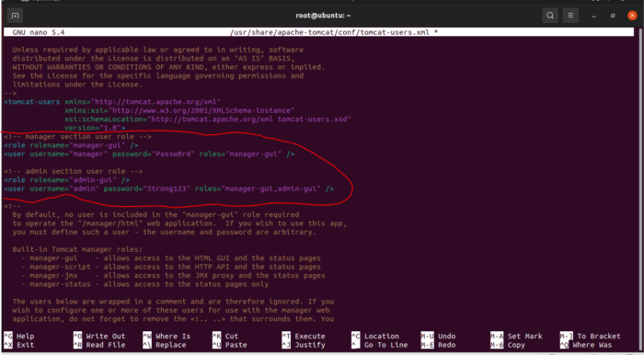Click the ^J Justify shortcut
Screen dimensions: 644x355
point(304,345)
